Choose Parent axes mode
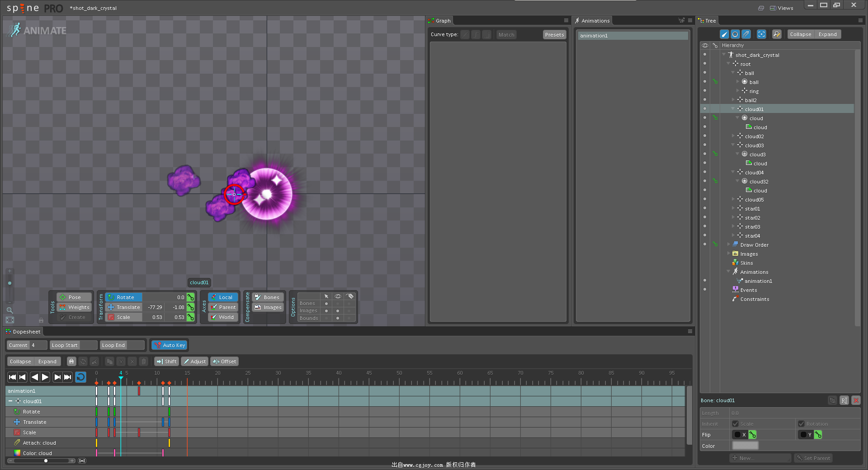The width and height of the screenshot is (868, 470). pyautogui.click(x=223, y=307)
